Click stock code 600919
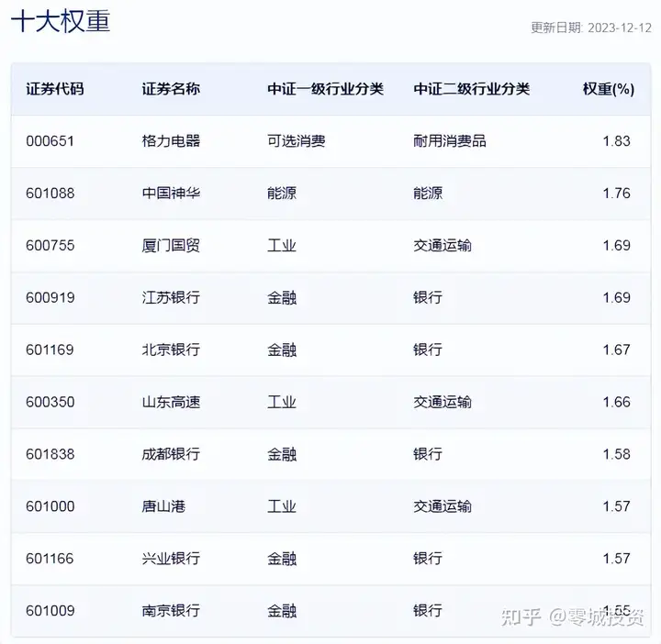661x644 pixels. pyautogui.click(x=50, y=297)
